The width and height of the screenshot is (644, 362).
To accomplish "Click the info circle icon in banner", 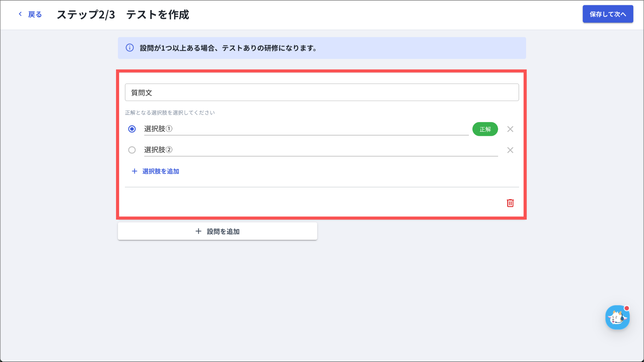I will 130,48.
